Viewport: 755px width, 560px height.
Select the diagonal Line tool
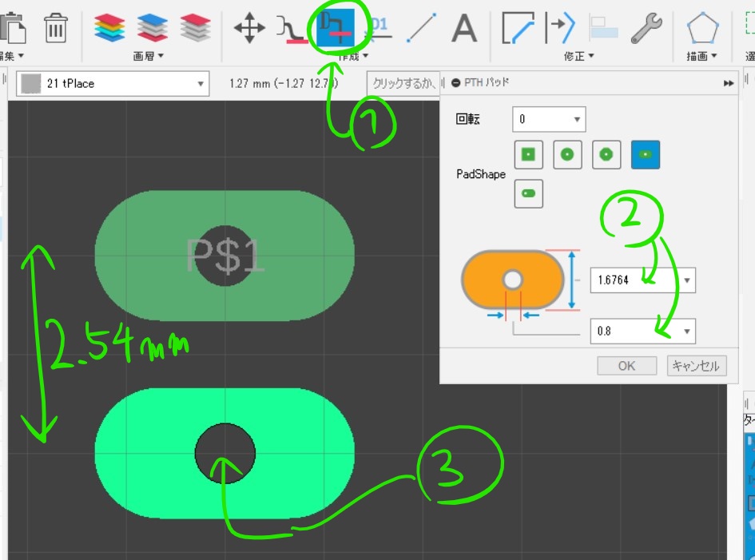tap(421, 28)
